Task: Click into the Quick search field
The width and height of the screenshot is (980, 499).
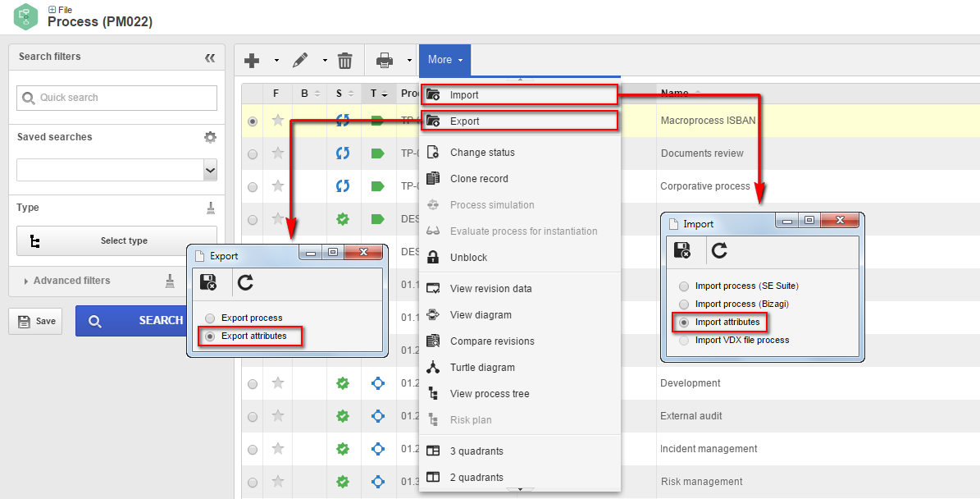Action: pos(117,98)
